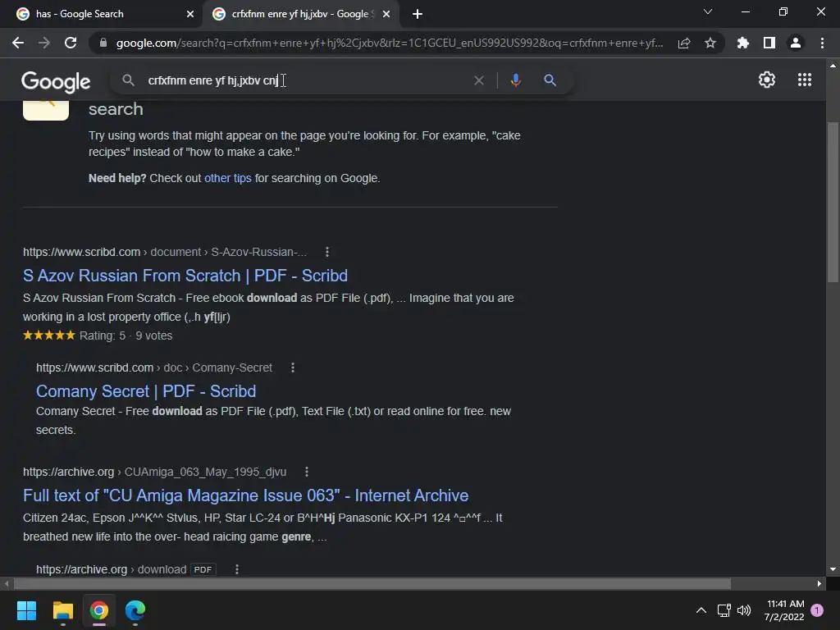Open the tab search chevron
Image resolution: width=840 pixels, height=630 pixels.
point(708,11)
